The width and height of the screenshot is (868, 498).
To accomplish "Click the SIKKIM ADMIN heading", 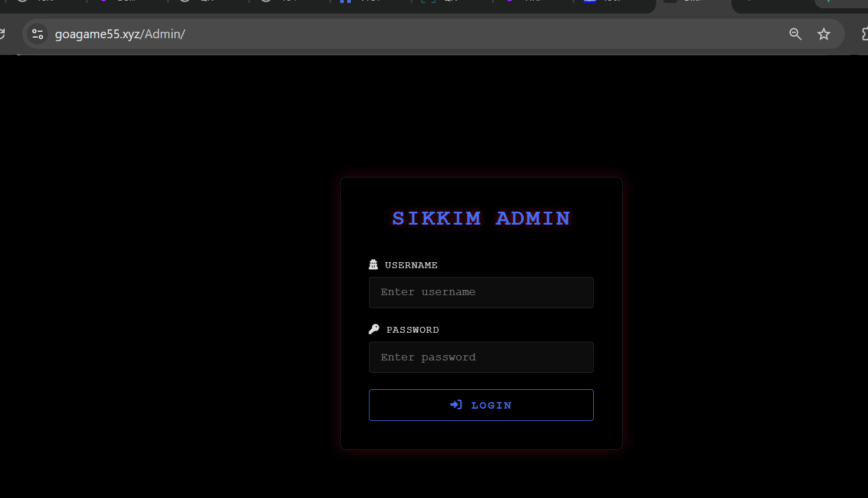I will 481,218.
